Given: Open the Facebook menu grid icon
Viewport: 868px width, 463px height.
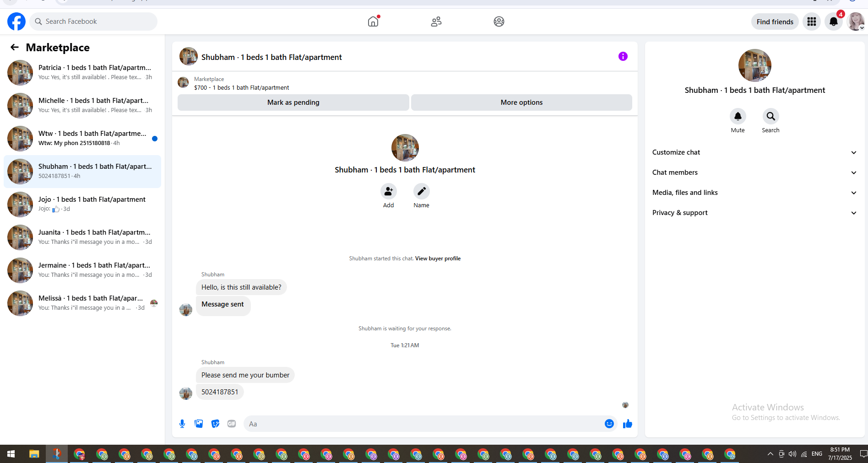Looking at the screenshot, I should 812,22.
